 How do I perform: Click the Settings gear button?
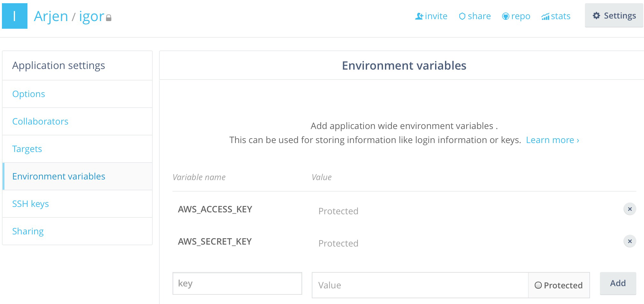[x=614, y=15]
